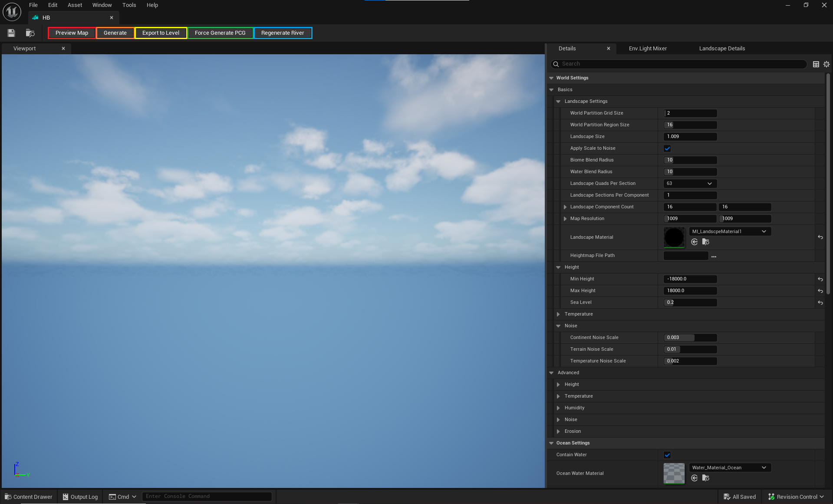Toggle Contain Water checkbox
Viewport: 833px width, 504px height.
667,455
